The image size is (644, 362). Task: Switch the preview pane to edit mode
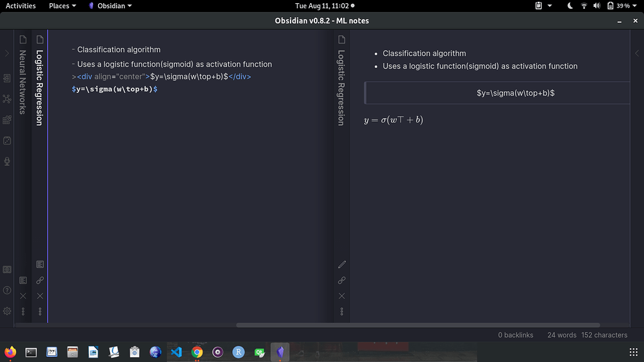(x=341, y=264)
